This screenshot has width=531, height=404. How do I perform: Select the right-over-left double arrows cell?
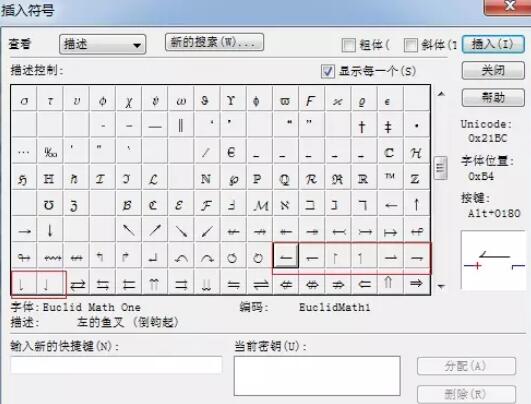coord(77,283)
